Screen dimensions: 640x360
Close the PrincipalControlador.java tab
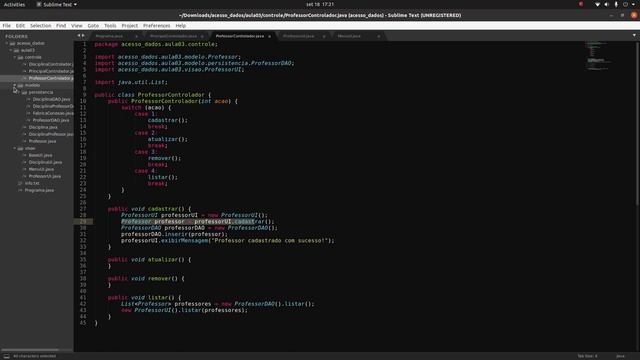(202, 36)
